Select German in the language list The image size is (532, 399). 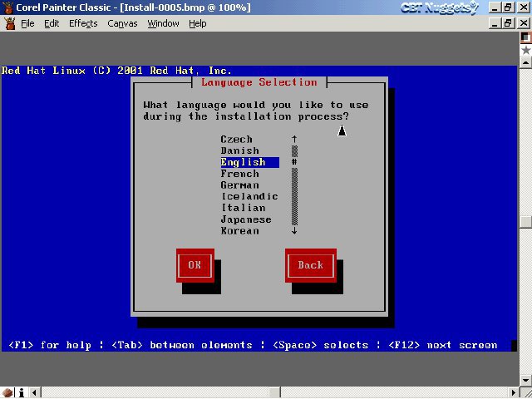240,185
